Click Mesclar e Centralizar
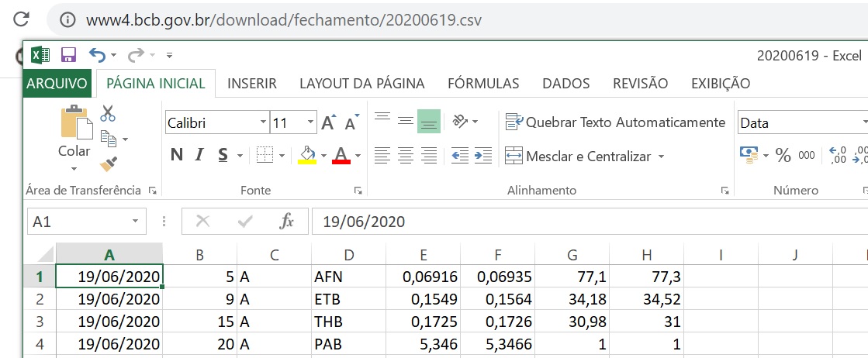Screen dimensions: 868x358 coord(579,156)
